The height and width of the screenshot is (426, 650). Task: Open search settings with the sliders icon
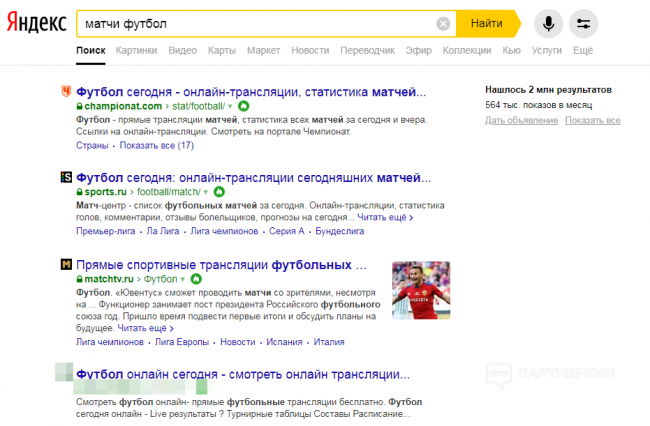click(x=585, y=23)
